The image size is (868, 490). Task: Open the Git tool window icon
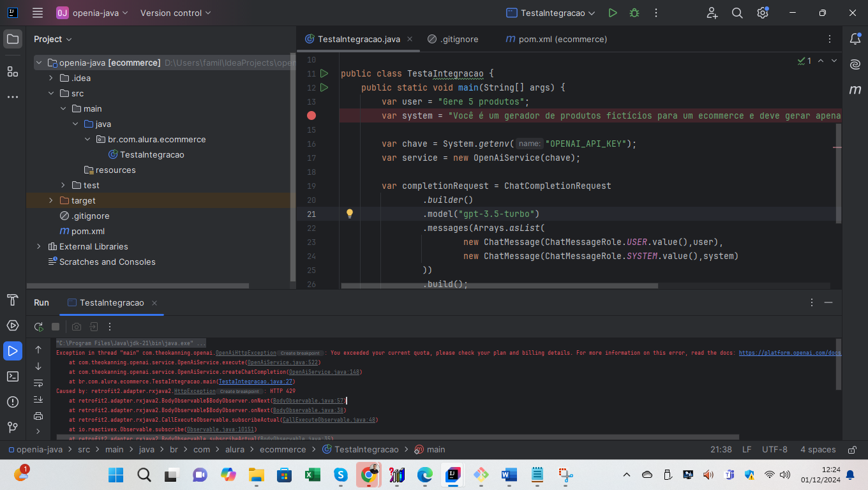point(13,427)
